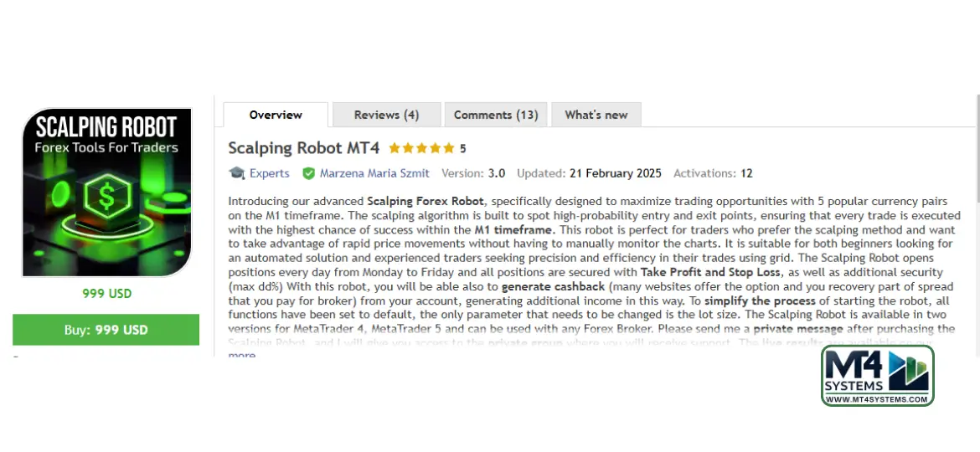
Task: Open the Overview tab
Action: click(x=276, y=115)
